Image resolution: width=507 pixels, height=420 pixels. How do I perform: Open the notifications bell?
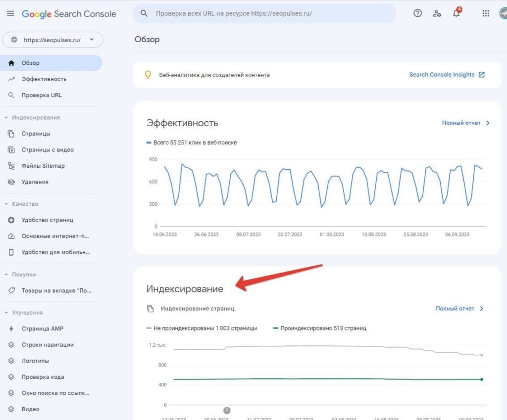pos(456,13)
